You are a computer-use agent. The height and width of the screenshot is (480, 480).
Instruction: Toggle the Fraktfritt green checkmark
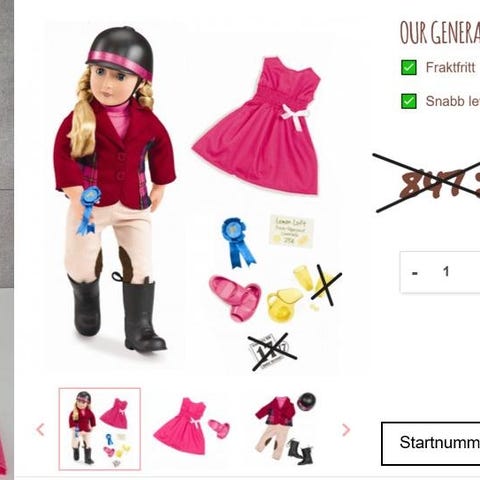(x=409, y=68)
